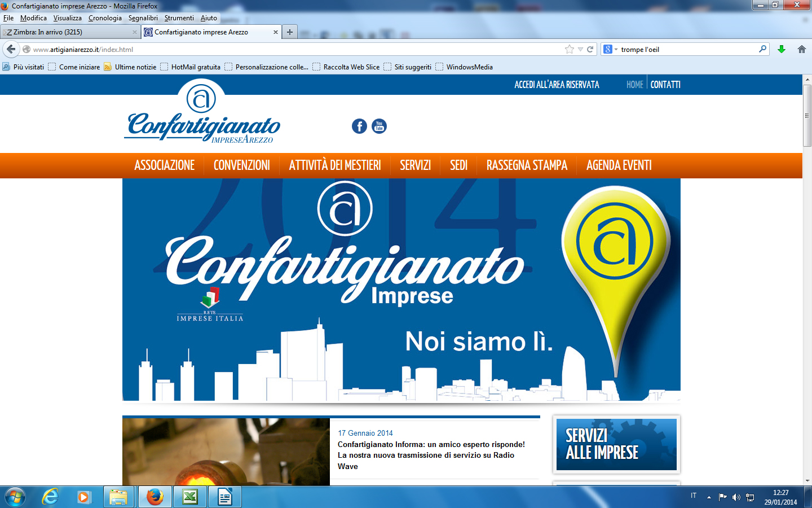Click the network tray icon
This screenshot has width=812, height=508.
pyautogui.click(x=750, y=497)
